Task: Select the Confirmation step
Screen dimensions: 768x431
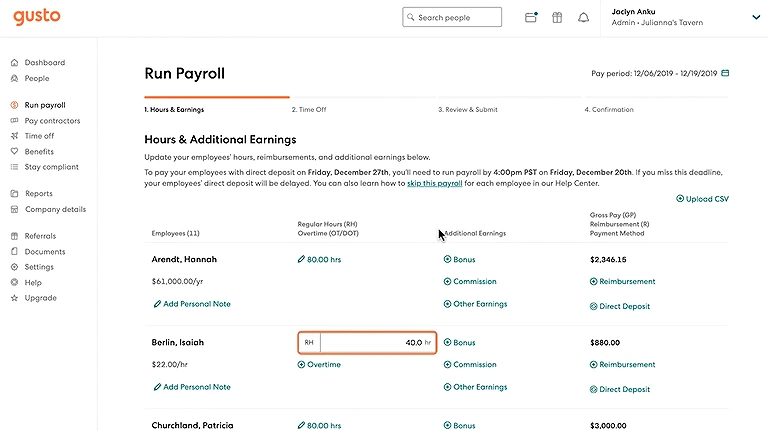Action: (x=609, y=110)
